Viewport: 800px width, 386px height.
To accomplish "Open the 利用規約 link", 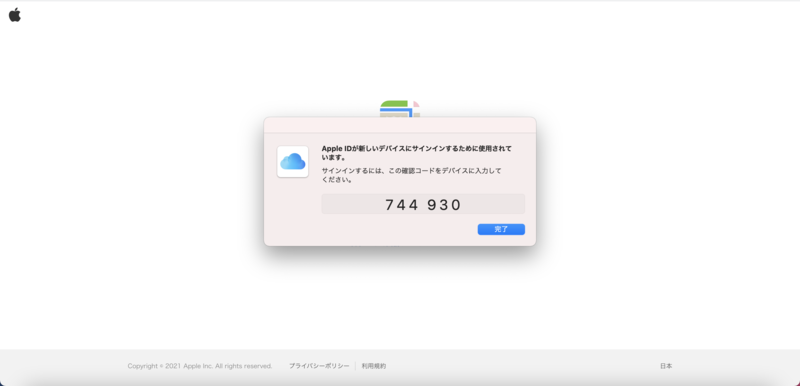I will pyautogui.click(x=374, y=366).
